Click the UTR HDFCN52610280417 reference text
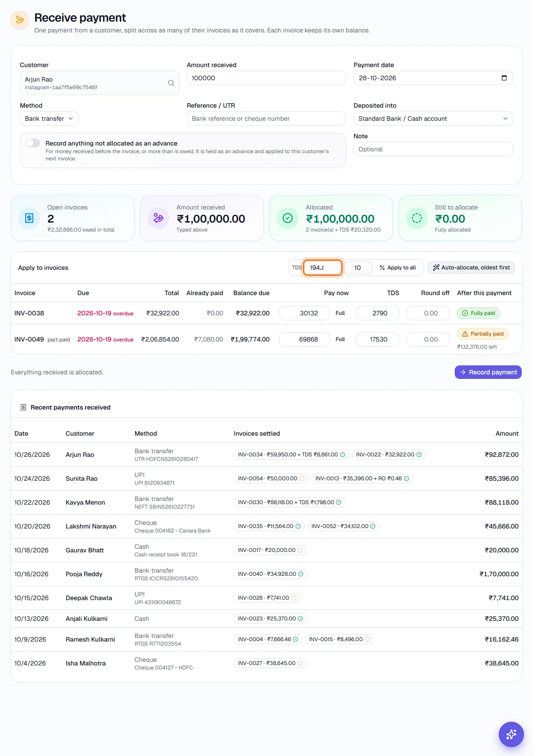Viewport: 533px width, 756px height. click(x=167, y=459)
